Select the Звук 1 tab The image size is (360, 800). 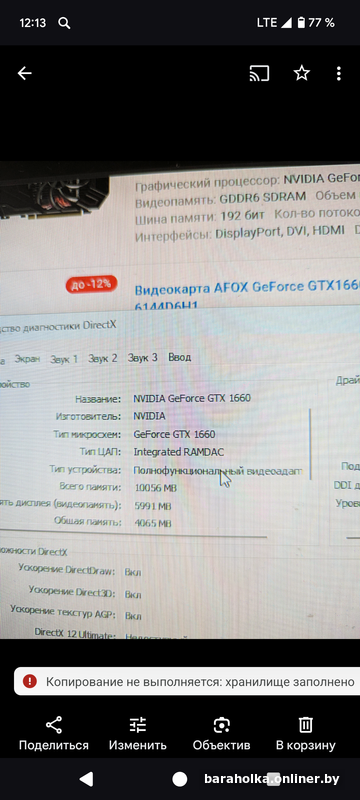tap(64, 359)
